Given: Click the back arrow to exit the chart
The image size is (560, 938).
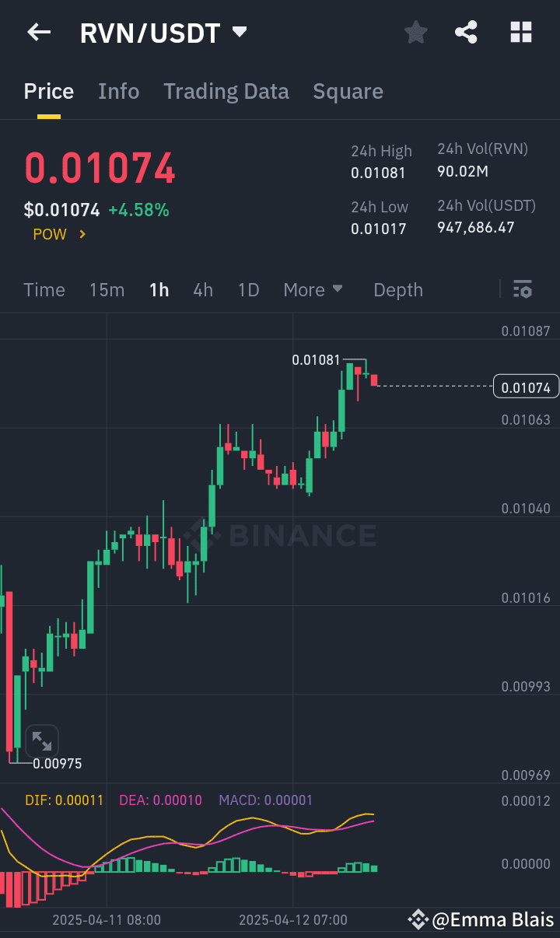Looking at the screenshot, I should 39,32.
